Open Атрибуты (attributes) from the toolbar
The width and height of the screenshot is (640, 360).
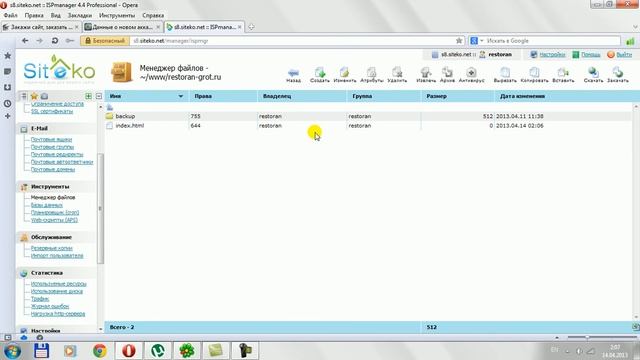(371, 75)
